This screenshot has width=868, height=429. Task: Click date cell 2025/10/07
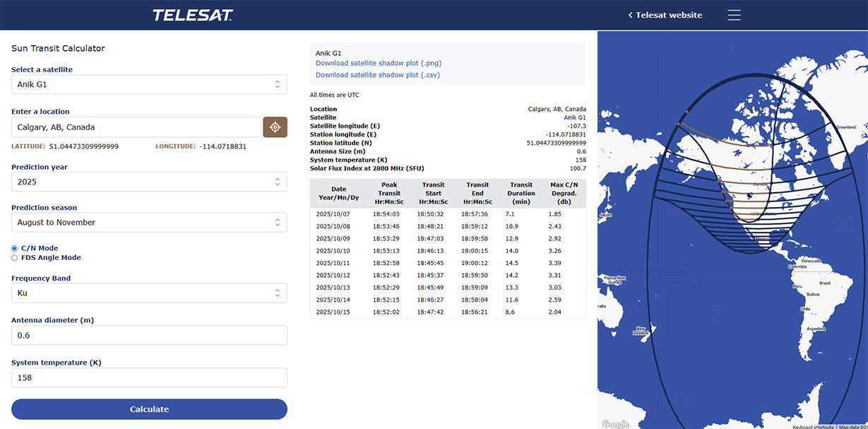pyautogui.click(x=333, y=214)
